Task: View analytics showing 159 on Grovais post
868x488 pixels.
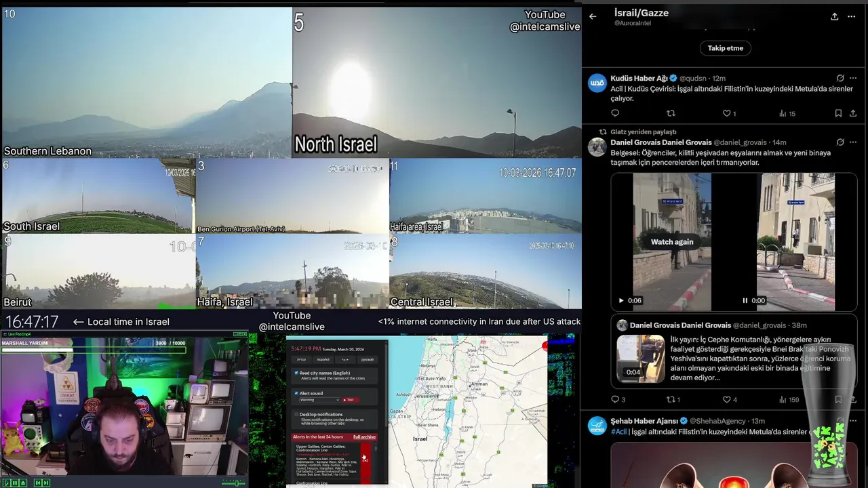Action: (789, 400)
